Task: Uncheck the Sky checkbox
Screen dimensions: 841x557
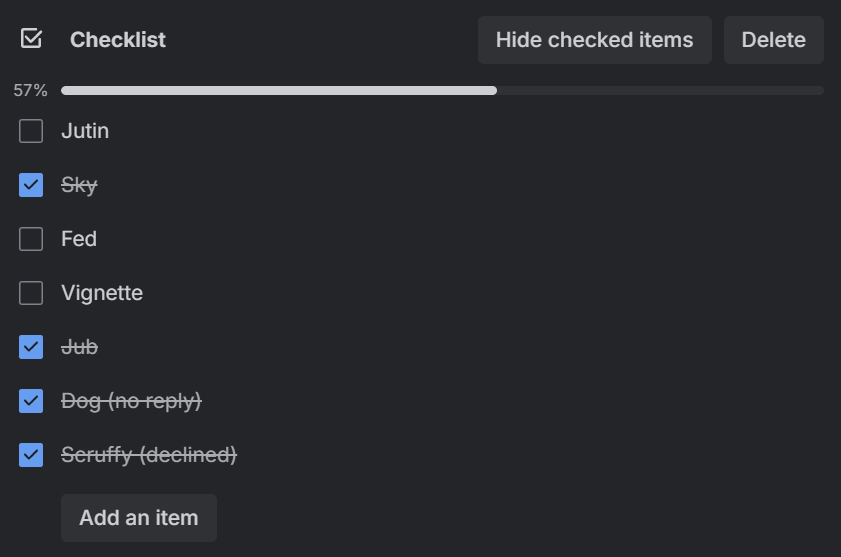Action: pyautogui.click(x=31, y=185)
